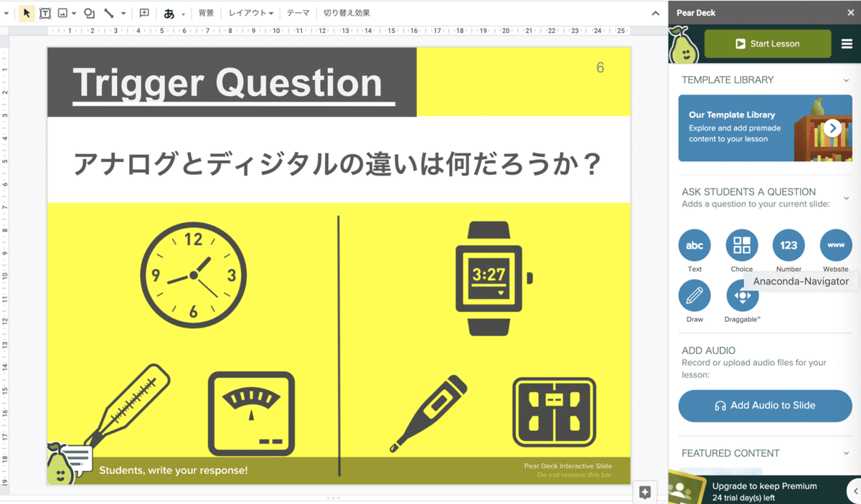
Task: Collapse the TEMPLATE LIBRARY section
Action: (x=847, y=80)
